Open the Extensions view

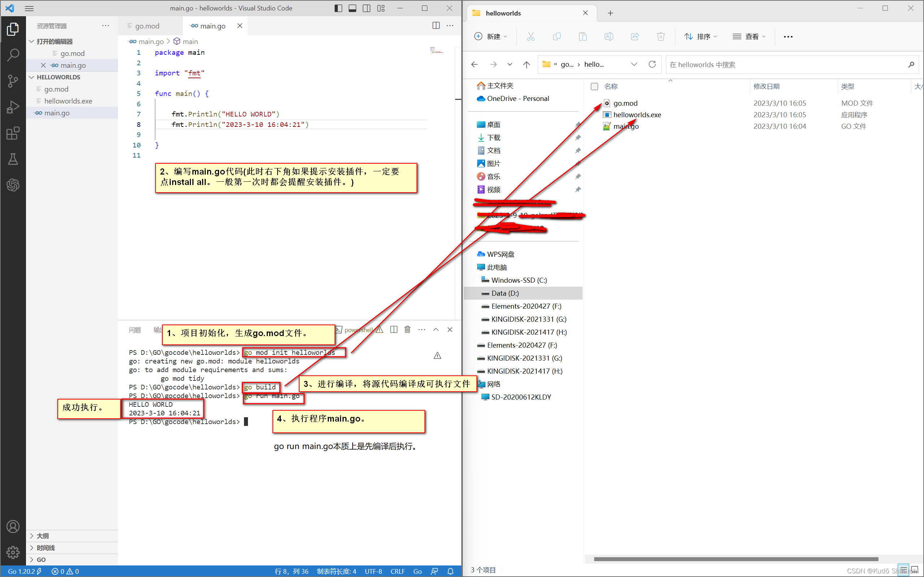tap(13, 133)
